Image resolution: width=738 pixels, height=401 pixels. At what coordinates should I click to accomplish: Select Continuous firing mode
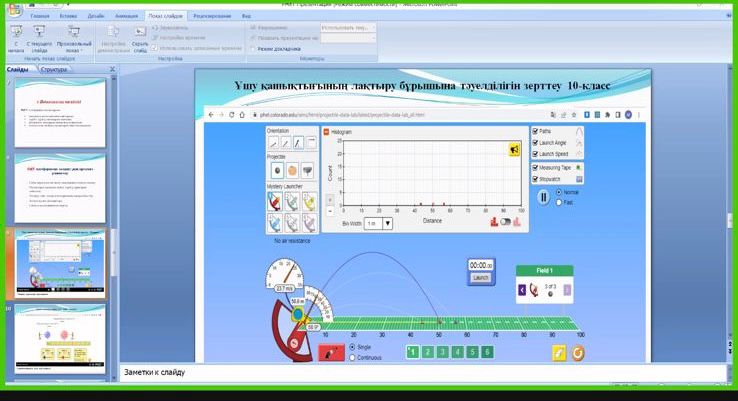coord(353,356)
